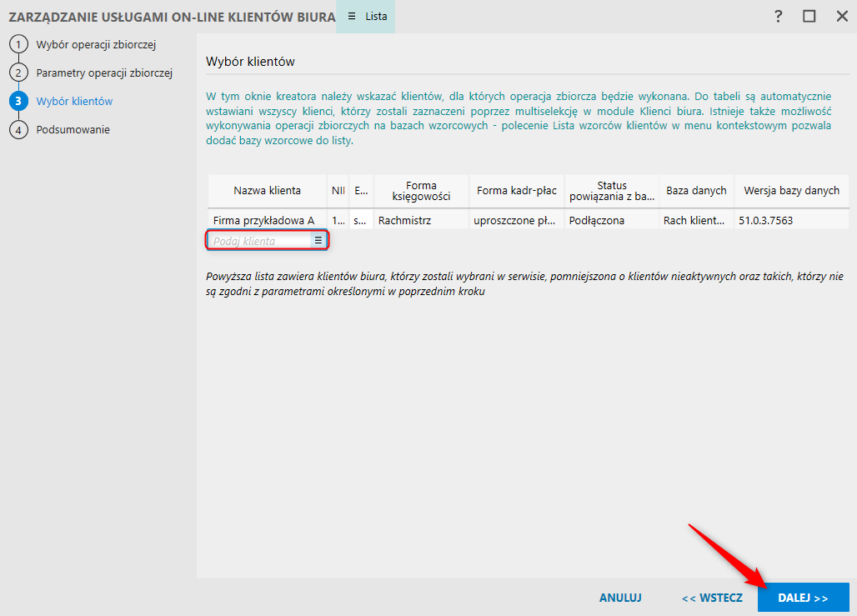Screen dimensions: 857x616
Task: Go back with << WSTECZ button
Action: coord(712,598)
